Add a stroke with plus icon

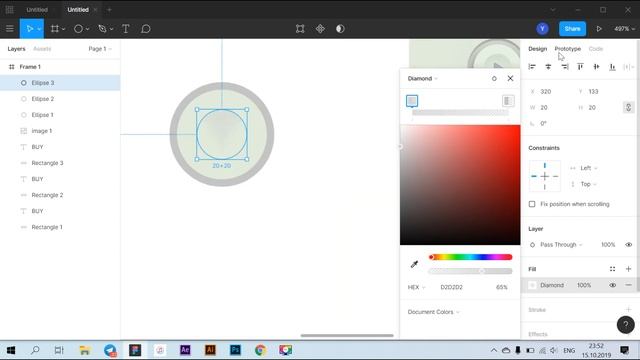pyautogui.click(x=629, y=309)
